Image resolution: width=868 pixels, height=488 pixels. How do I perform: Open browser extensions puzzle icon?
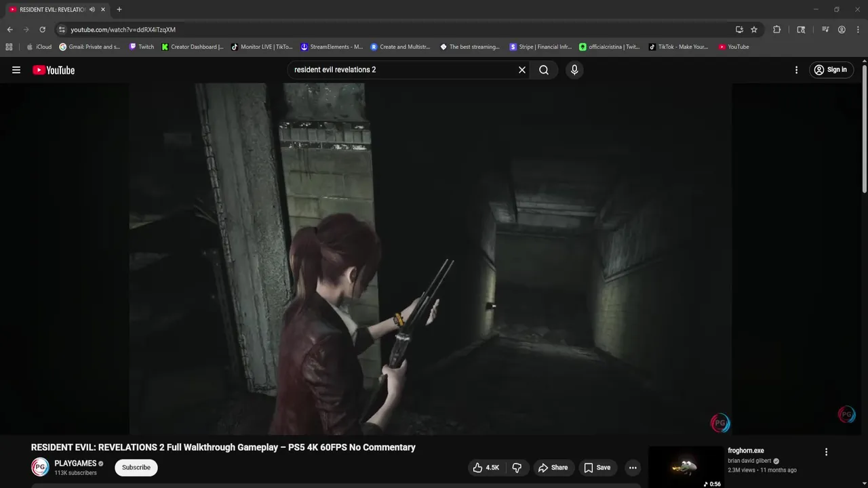[777, 30]
